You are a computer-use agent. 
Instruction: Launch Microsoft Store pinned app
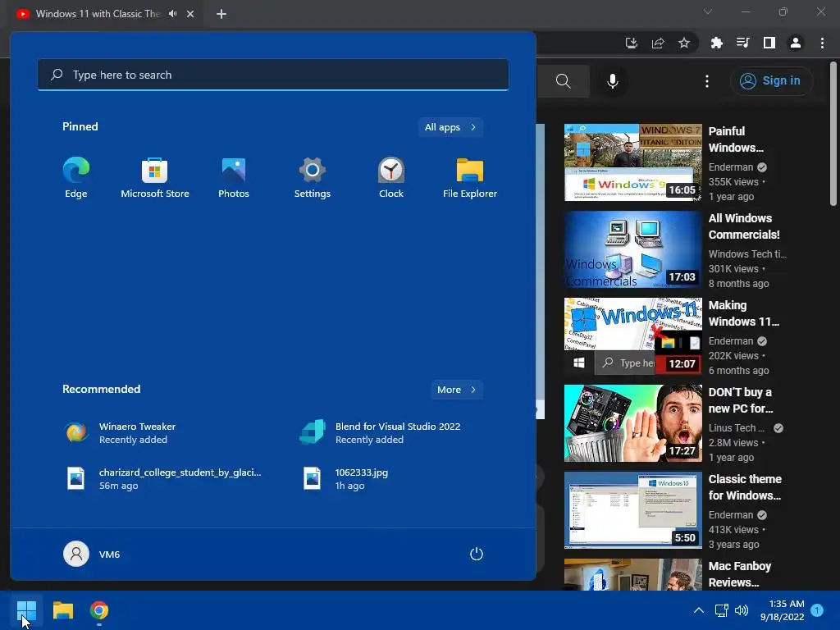coord(155,178)
